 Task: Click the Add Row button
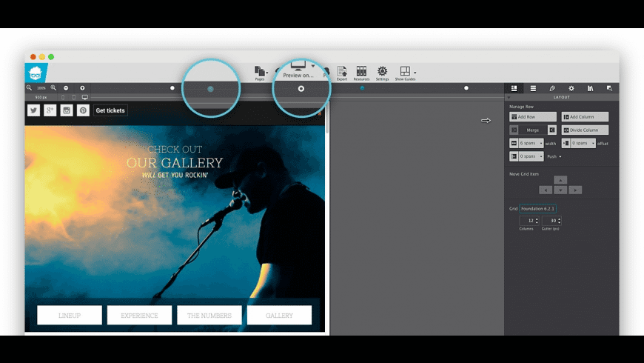533,117
